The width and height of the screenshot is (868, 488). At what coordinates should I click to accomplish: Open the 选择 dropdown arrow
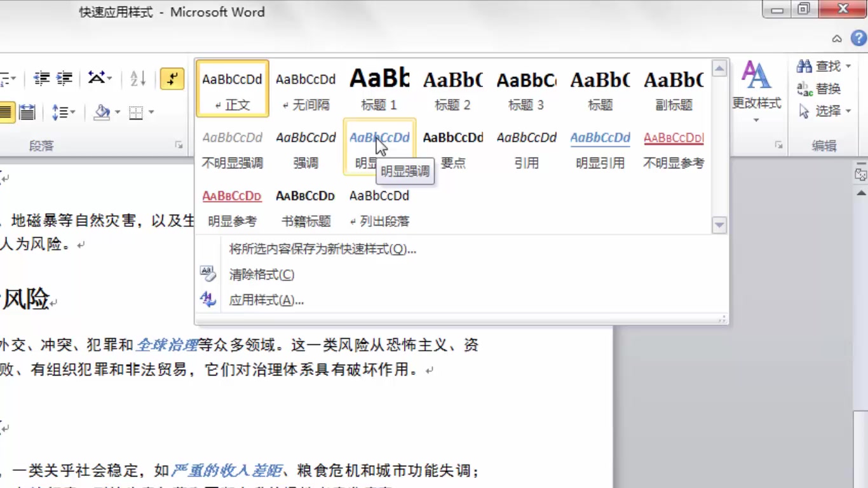[x=848, y=112]
